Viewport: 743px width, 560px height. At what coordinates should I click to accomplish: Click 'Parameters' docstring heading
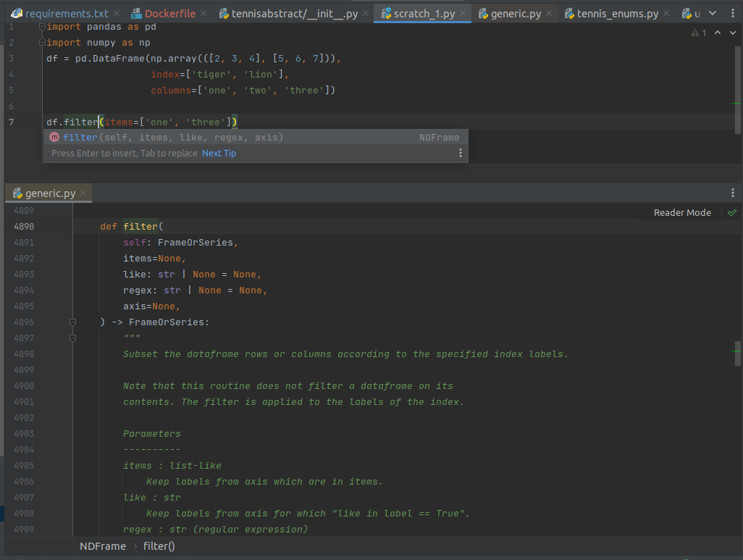click(151, 433)
